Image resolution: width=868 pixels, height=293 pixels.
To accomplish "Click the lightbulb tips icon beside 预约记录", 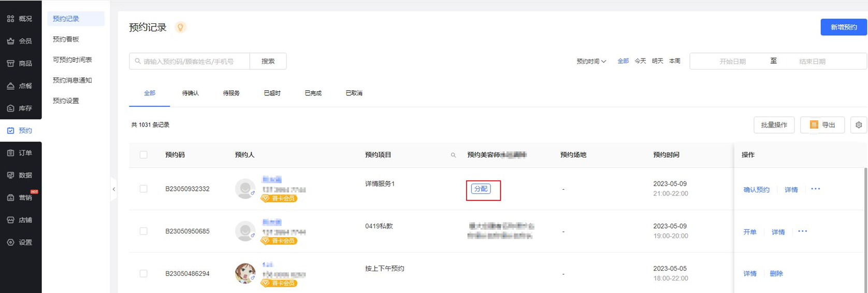I will pos(180,27).
